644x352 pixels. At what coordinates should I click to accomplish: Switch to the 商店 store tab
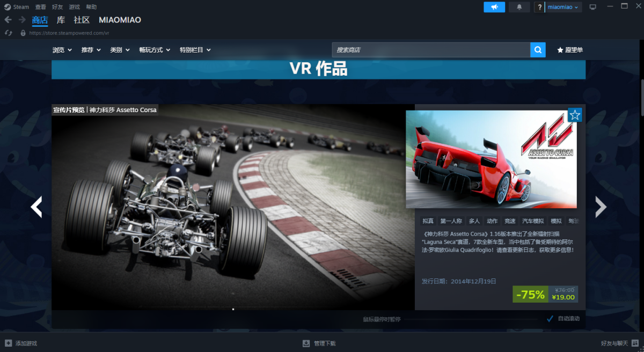40,20
